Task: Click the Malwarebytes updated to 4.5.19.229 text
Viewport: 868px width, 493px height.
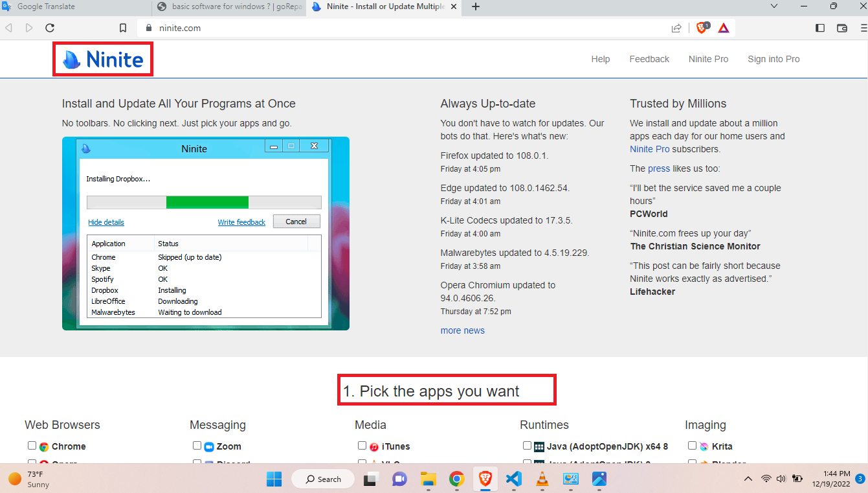Action: [x=515, y=253]
